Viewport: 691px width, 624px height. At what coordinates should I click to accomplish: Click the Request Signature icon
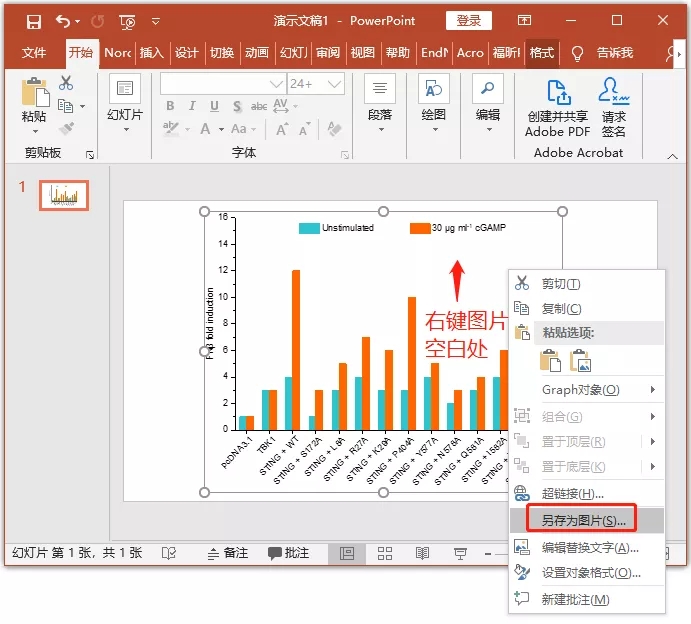pyautogui.click(x=613, y=94)
